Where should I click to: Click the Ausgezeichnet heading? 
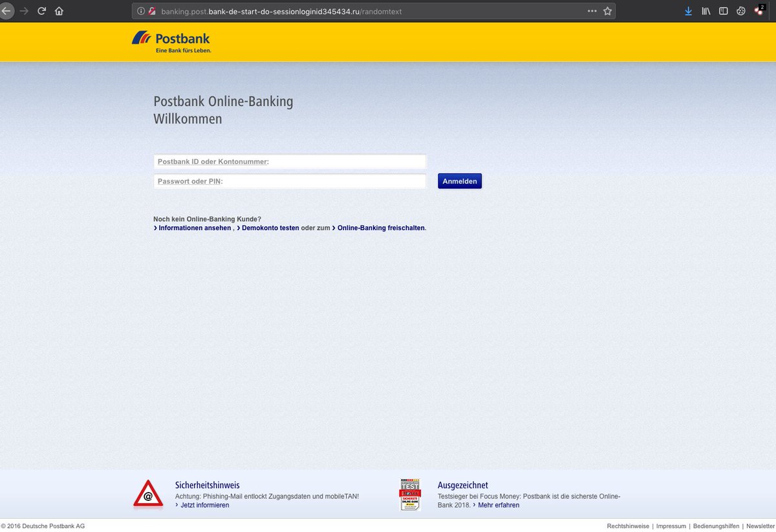pyautogui.click(x=463, y=485)
